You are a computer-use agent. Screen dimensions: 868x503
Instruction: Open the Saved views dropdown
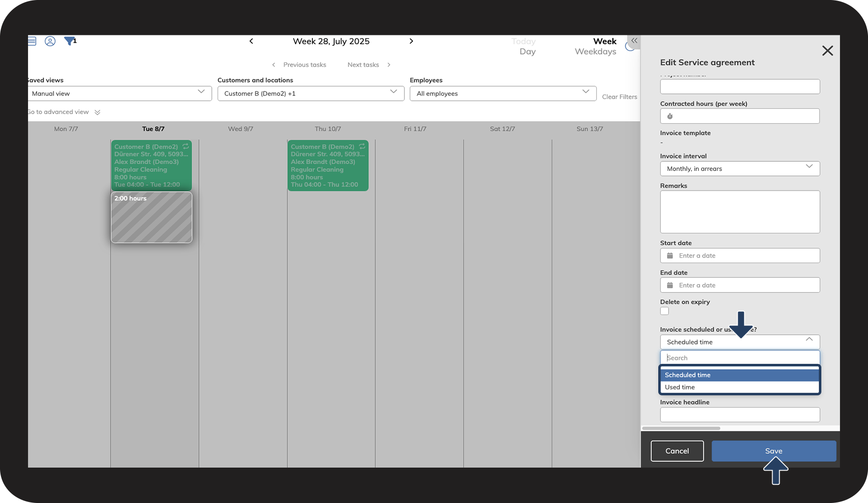point(120,93)
